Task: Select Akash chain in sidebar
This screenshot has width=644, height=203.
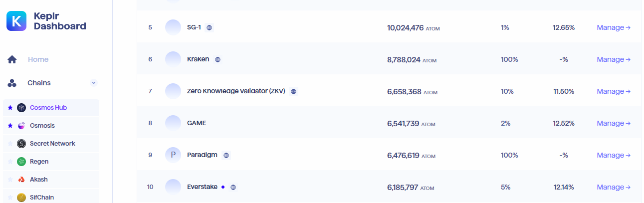Action: pos(39,180)
